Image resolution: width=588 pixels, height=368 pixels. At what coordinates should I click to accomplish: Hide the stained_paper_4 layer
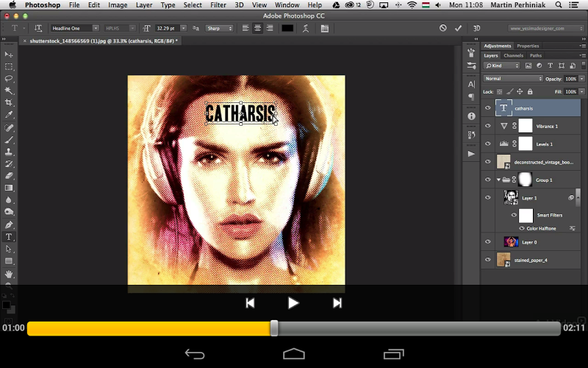click(x=487, y=260)
